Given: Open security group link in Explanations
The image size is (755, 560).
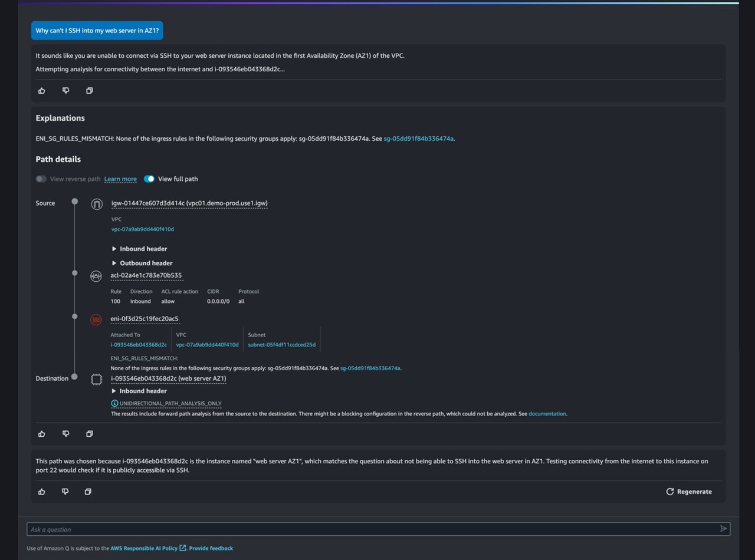Looking at the screenshot, I should point(418,139).
